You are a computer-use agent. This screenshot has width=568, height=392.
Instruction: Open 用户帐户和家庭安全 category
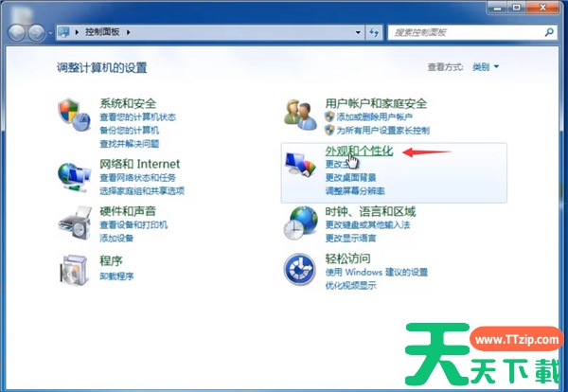(x=376, y=103)
